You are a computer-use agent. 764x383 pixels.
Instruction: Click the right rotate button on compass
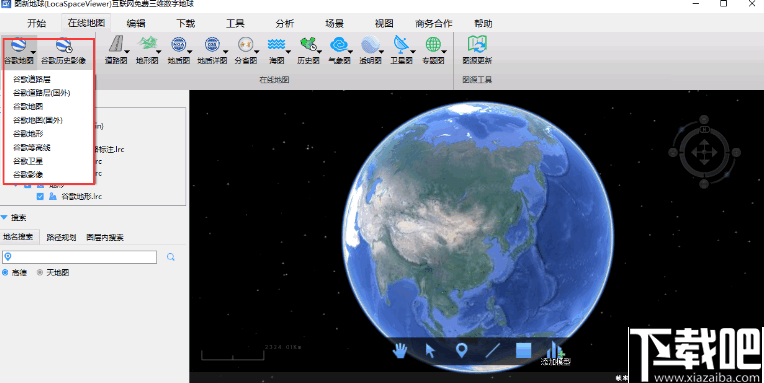point(736,153)
